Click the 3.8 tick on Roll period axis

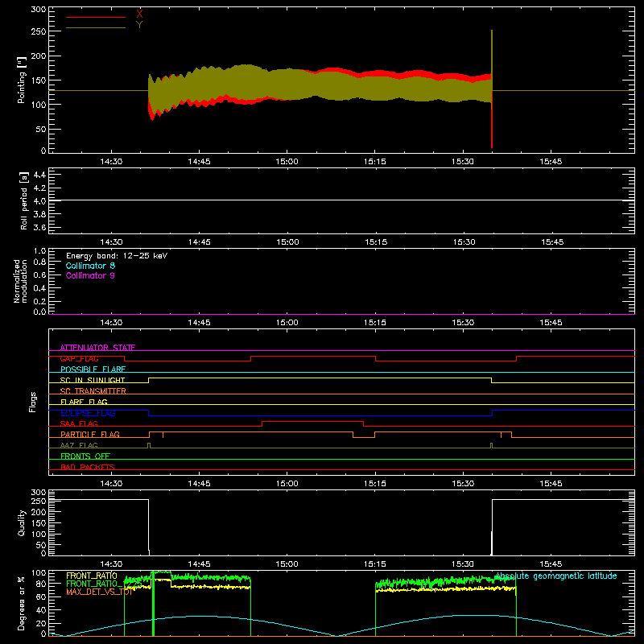point(39,214)
